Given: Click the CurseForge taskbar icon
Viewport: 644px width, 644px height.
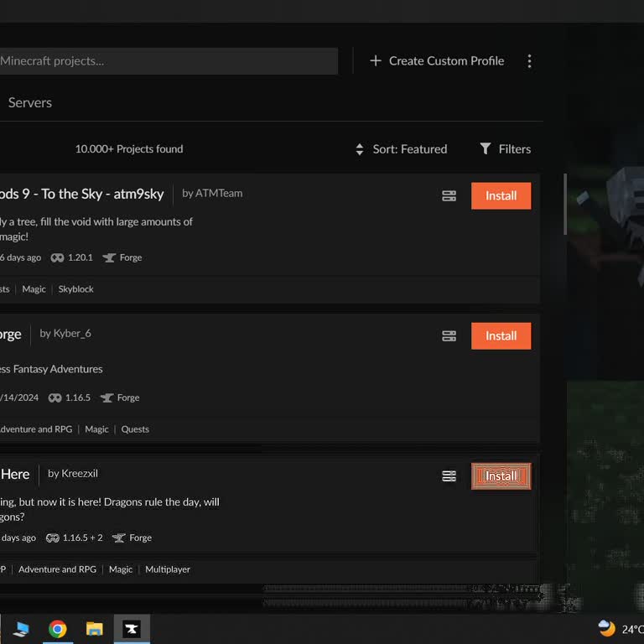Looking at the screenshot, I should [132, 629].
